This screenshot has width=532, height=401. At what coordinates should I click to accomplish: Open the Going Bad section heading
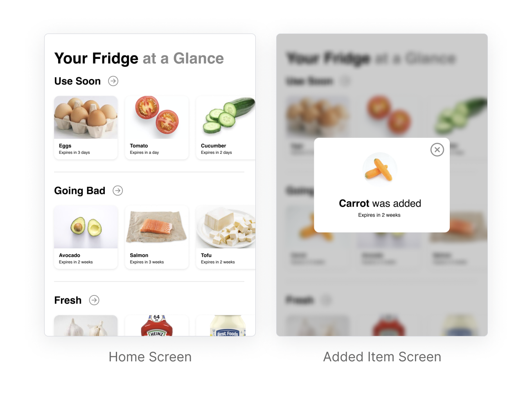point(80,191)
